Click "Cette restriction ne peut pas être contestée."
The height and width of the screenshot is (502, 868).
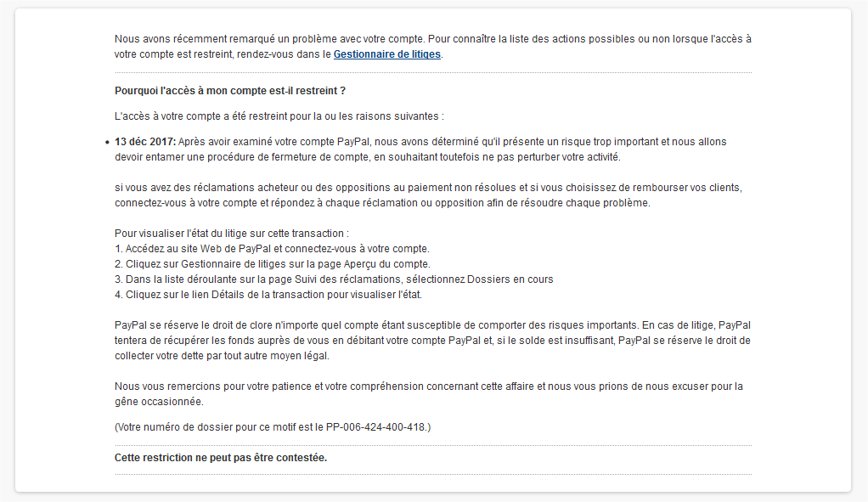click(221, 458)
